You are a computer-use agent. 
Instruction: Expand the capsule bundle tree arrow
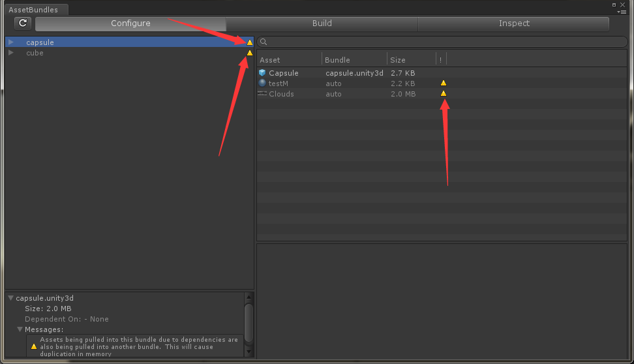11,42
